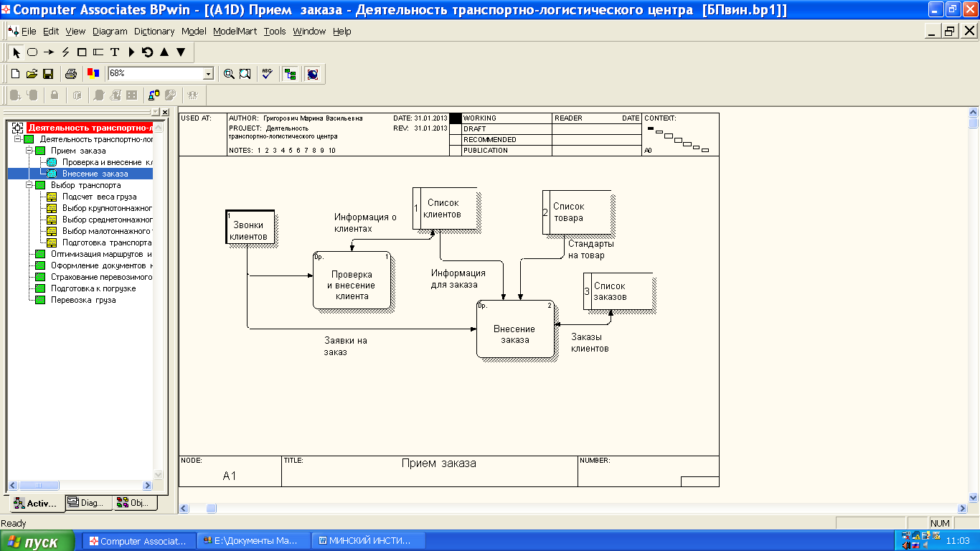Select Страхование перевозимого tree item

point(101,277)
